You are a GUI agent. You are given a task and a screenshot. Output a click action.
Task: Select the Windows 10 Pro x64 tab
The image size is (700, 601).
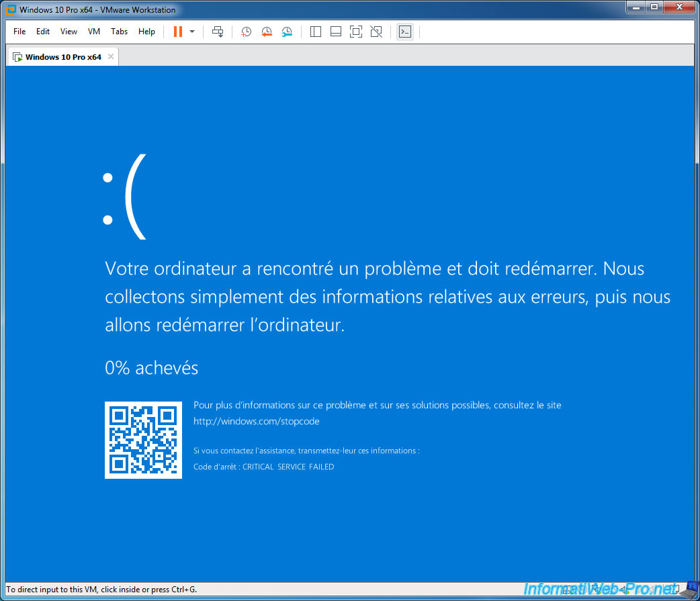[x=63, y=57]
